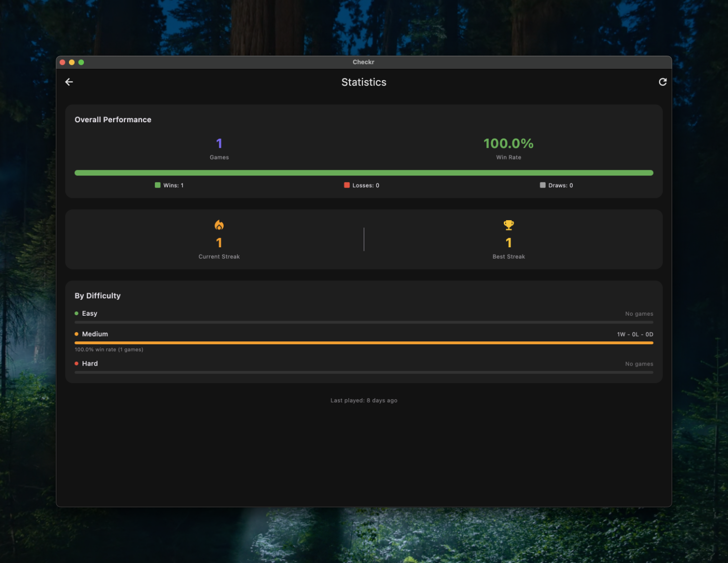The width and height of the screenshot is (728, 563).
Task: Click the red dot beside Hard
Action: click(x=77, y=364)
